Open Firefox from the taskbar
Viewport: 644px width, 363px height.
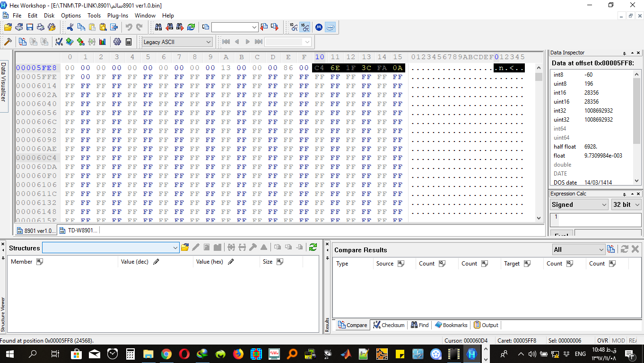pos(238,354)
